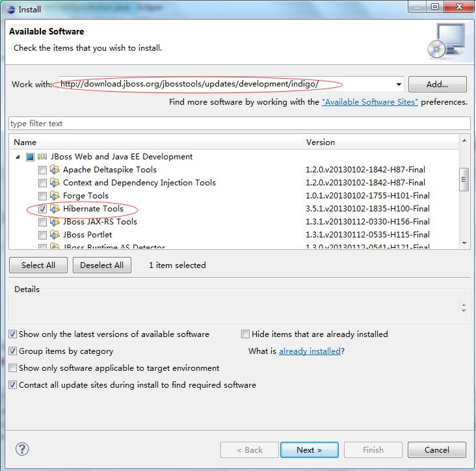This screenshot has height=471, width=476.
Task: Click version 3.5.1.v20130102-1835-H100-Final
Action: coord(367,209)
